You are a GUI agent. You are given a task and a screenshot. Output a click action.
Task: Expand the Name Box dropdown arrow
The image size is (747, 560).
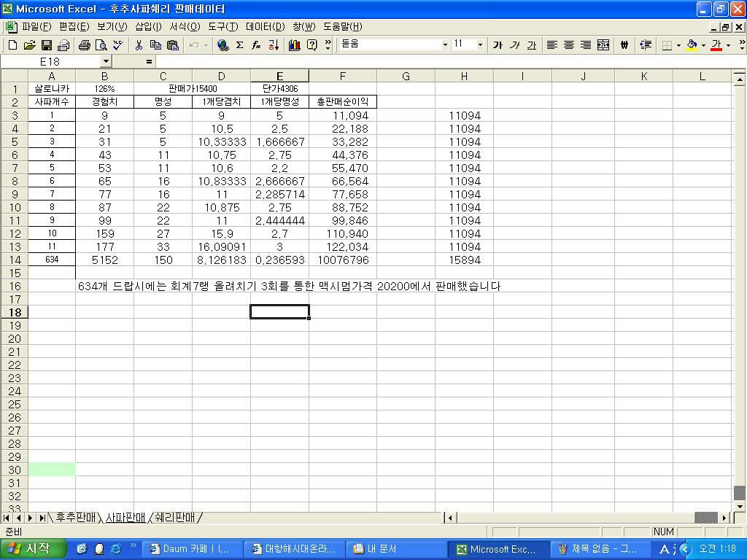(106, 62)
